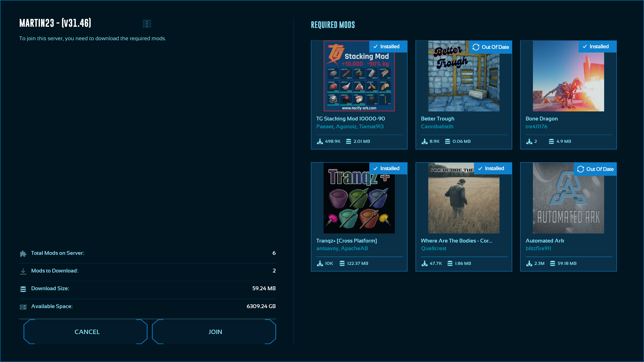Image resolution: width=644 pixels, height=362 pixels.
Task: Click Automated Ark's Out Of Date refresh icon
Action: pyautogui.click(x=580, y=169)
